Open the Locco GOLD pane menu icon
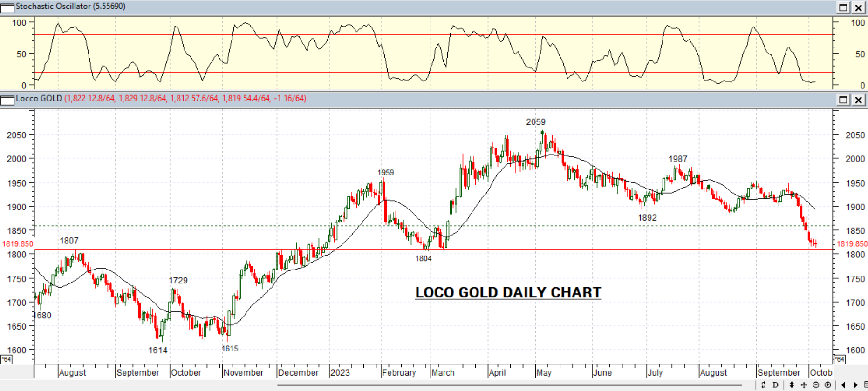 coord(7,100)
